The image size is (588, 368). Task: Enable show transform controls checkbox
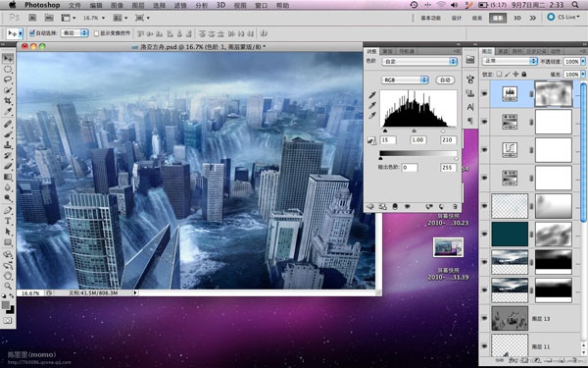pos(97,33)
